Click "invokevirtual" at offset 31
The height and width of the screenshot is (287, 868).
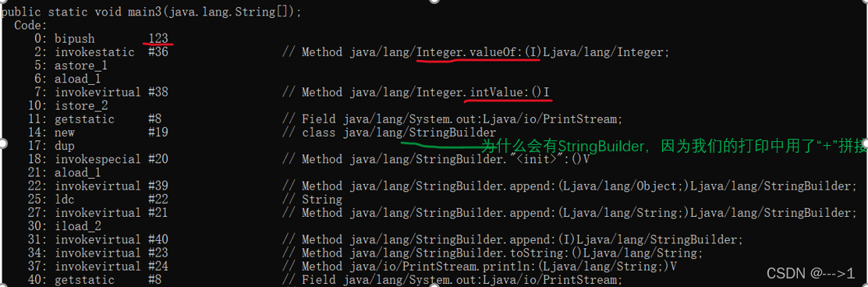pyautogui.click(x=97, y=240)
